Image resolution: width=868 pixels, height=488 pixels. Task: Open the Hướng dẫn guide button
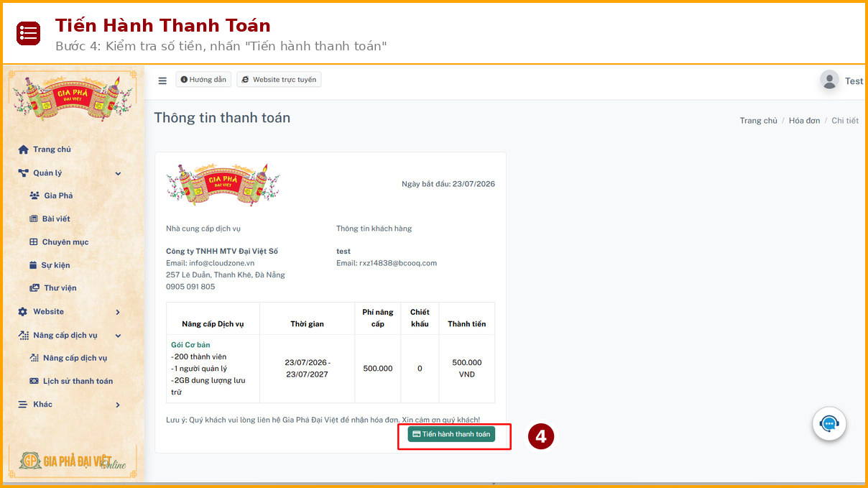(203, 80)
